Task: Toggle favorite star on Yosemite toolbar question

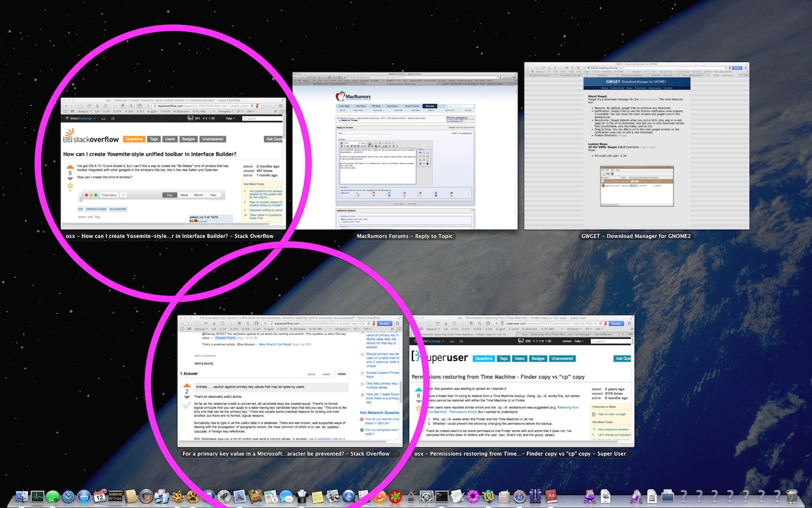Action: coord(70,186)
